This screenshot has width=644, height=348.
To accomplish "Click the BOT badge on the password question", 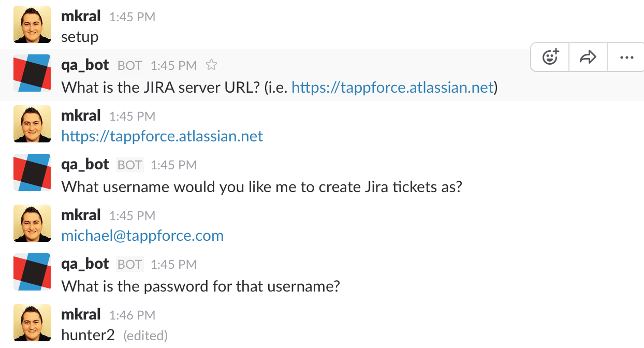I will pos(129,265).
